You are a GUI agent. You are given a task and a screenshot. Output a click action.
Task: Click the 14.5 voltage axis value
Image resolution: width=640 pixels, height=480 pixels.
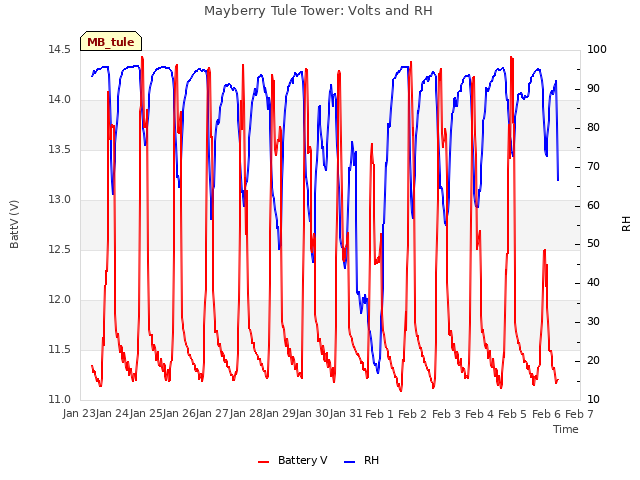(x=59, y=50)
